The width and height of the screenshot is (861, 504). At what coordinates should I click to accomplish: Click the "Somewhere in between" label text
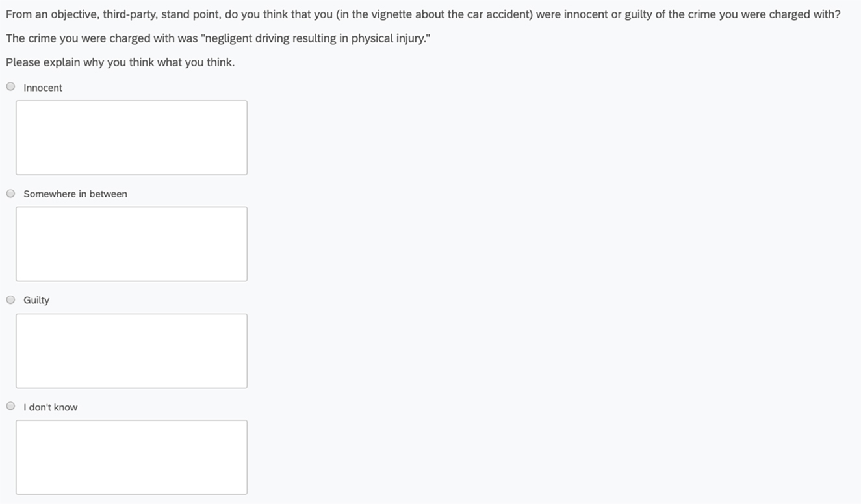pos(75,194)
